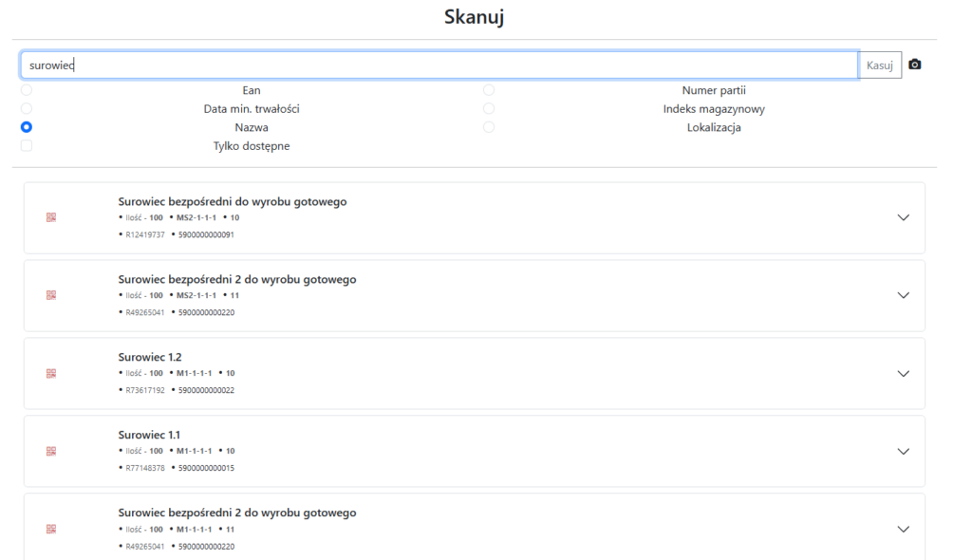Select the Nazwa radio button
This screenshot has height=560, width=972.
coord(27,127)
